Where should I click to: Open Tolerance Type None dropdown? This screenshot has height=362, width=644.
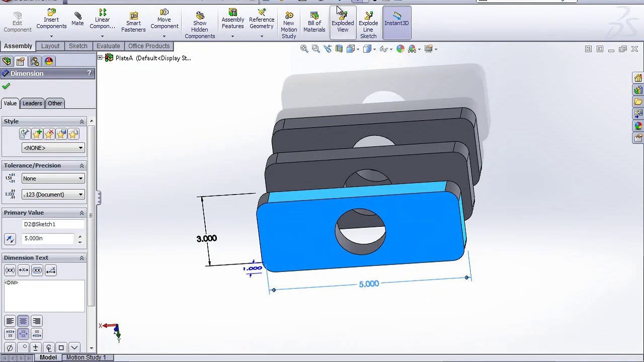tap(53, 178)
